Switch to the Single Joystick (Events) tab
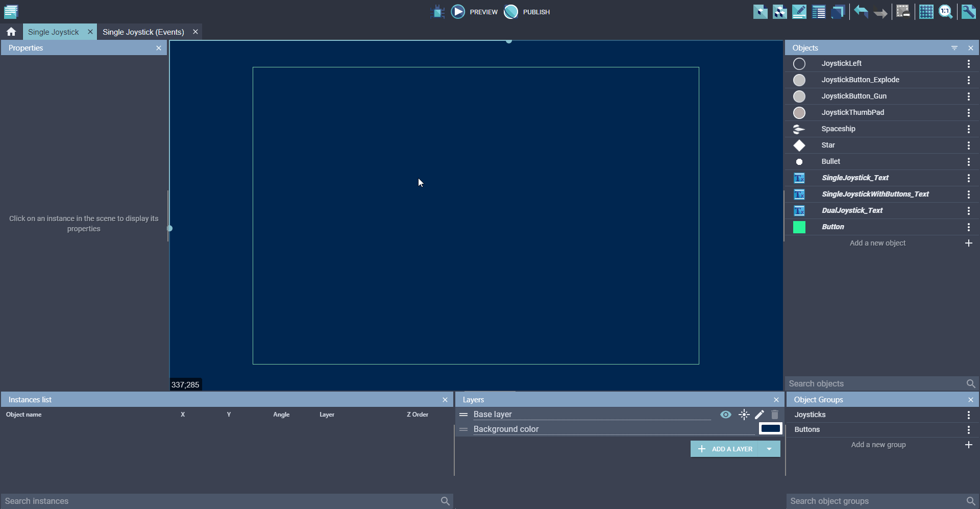980x509 pixels. click(143, 32)
